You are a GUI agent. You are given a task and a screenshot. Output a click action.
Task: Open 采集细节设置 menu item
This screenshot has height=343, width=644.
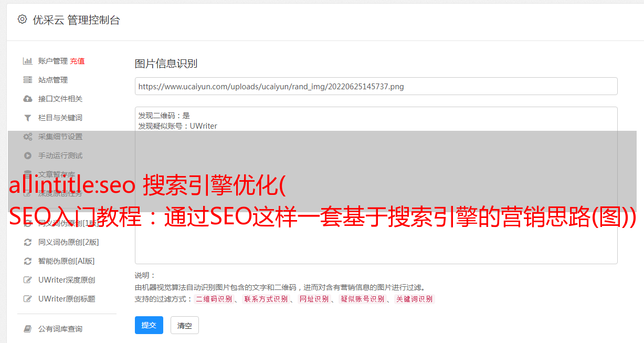pyautogui.click(x=60, y=137)
